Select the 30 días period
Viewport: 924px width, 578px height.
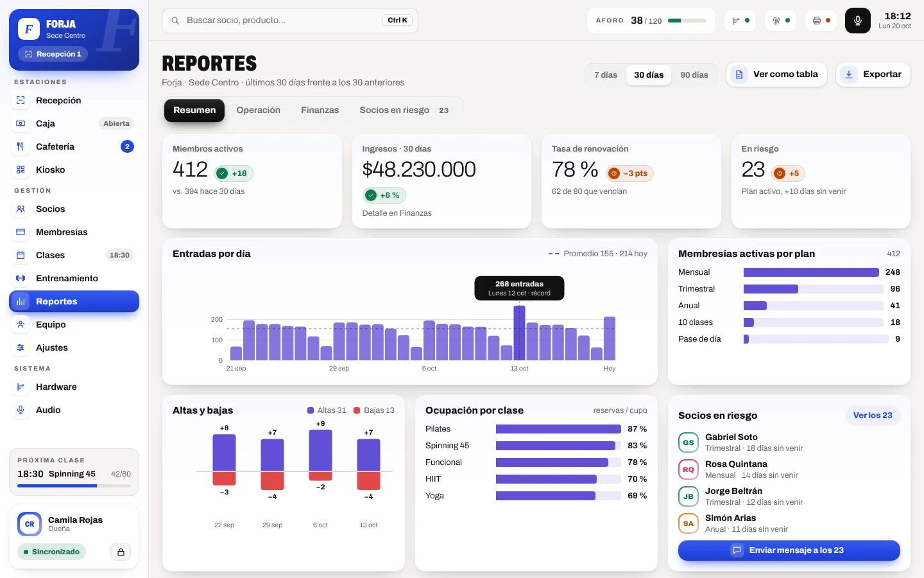[x=649, y=75]
